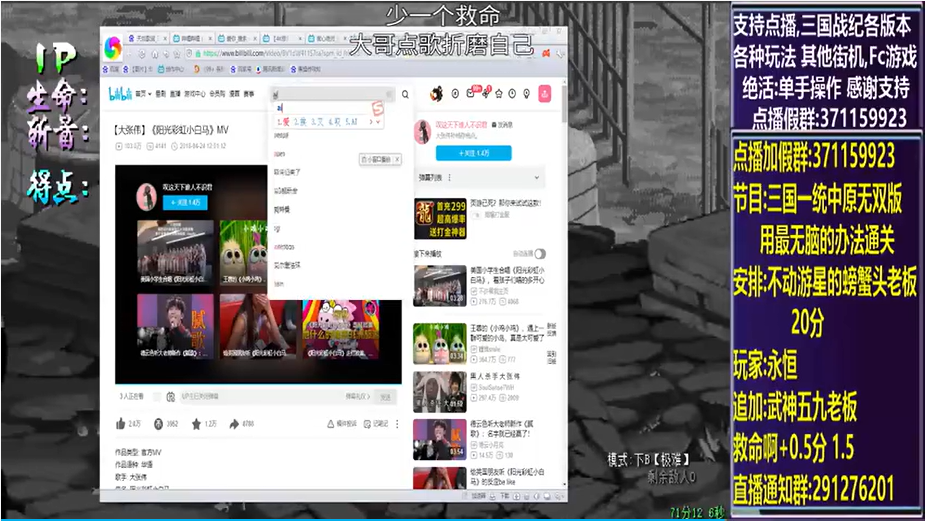The width and height of the screenshot is (925, 521).
Task: Like the video with the thumbs-up icon
Action: click(121, 423)
